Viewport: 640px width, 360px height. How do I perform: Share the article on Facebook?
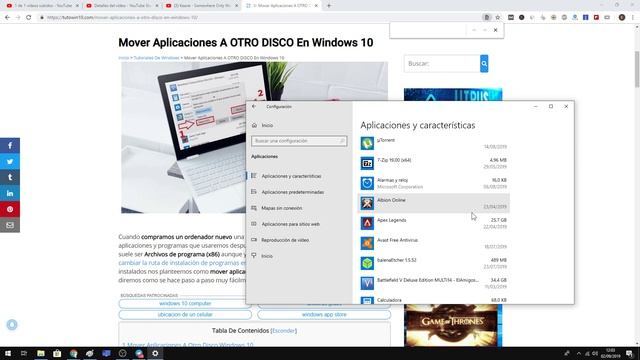point(10,146)
